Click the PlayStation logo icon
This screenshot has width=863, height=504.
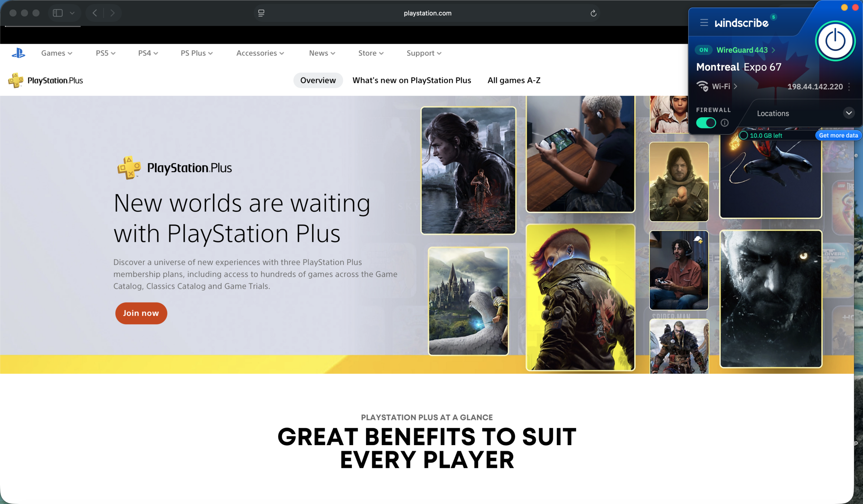pyautogui.click(x=19, y=53)
